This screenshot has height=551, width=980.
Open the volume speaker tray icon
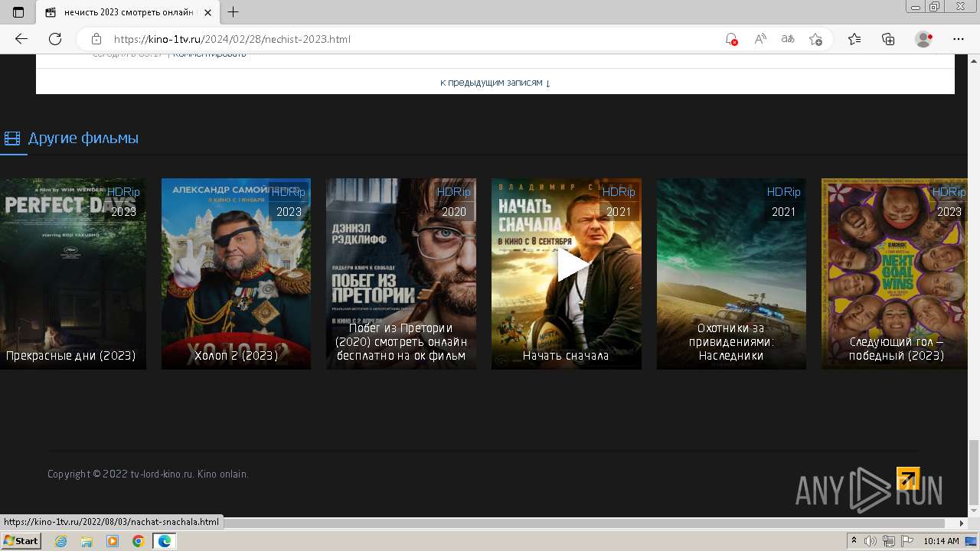[x=871, y=541]
